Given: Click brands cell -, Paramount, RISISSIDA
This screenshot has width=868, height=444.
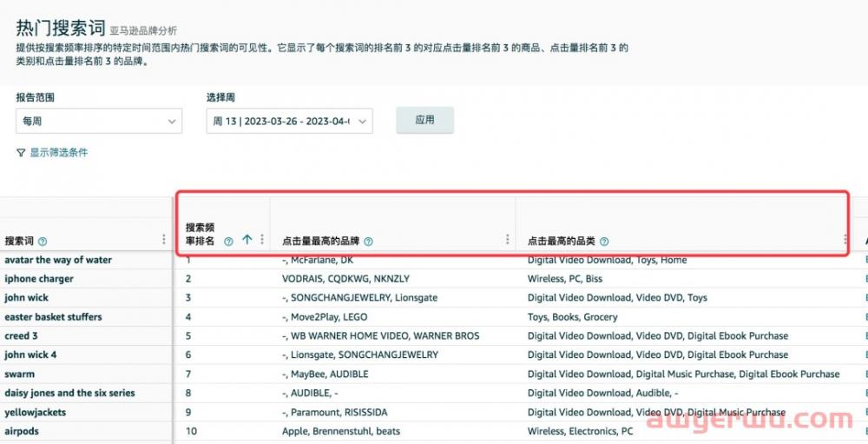Looking at the screenshot, I should (335, 413).
